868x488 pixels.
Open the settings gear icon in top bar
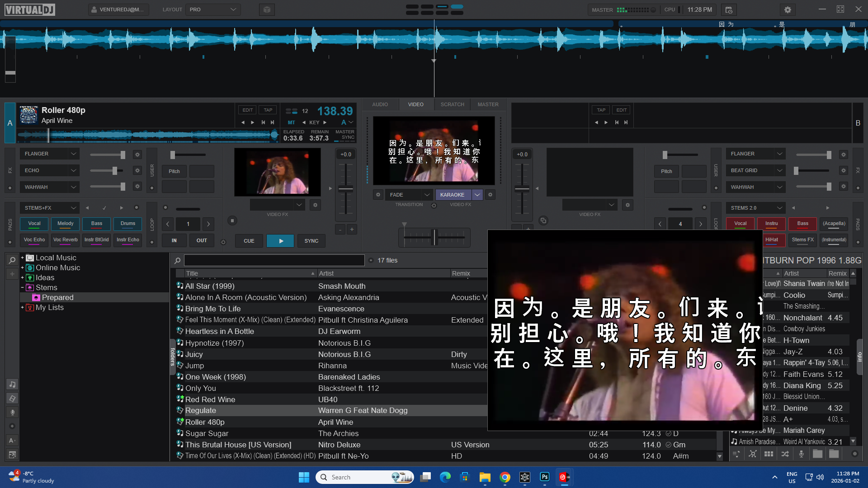788,9
